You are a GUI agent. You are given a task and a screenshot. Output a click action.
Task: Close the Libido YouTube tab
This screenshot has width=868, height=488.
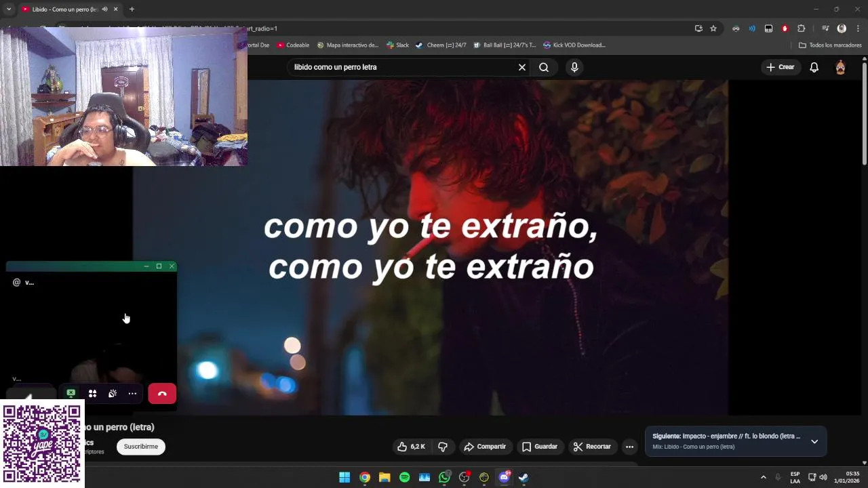(x=116, y=9)
